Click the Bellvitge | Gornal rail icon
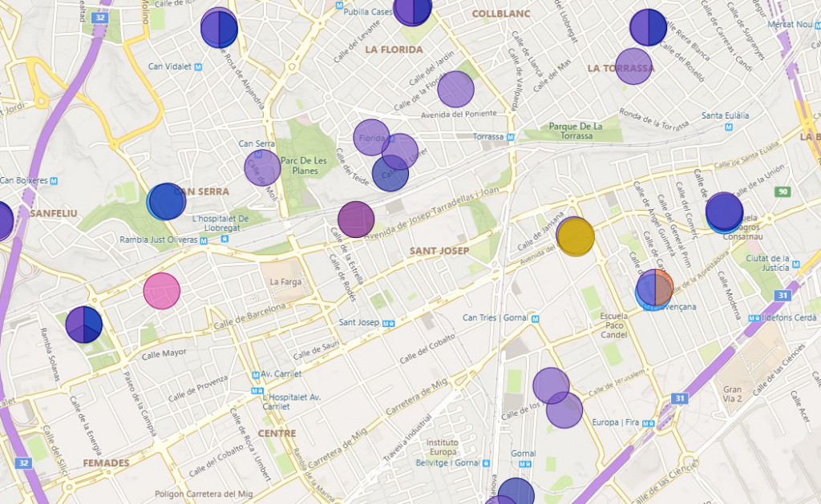The width and height of the screenshot is (821, 504). tap(487, 463)
